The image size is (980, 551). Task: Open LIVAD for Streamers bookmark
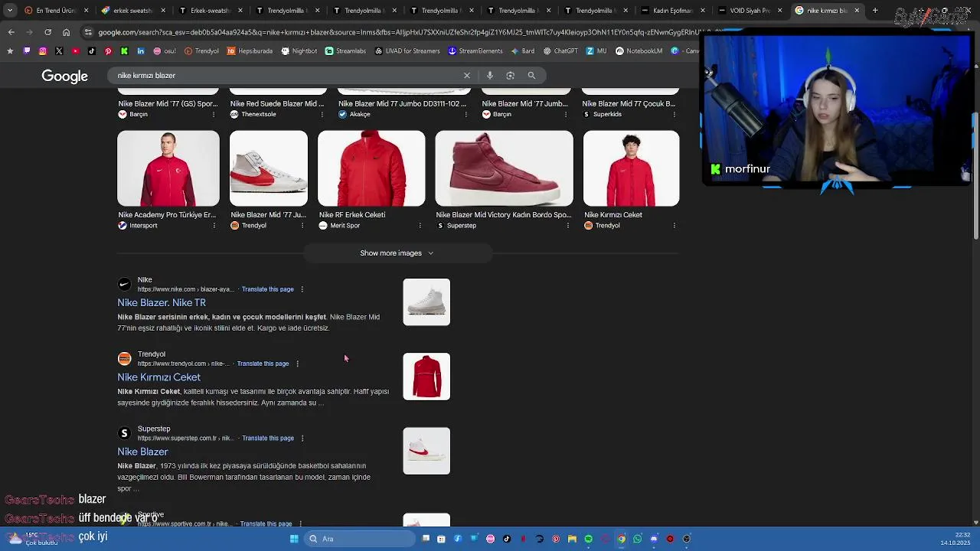407,51
